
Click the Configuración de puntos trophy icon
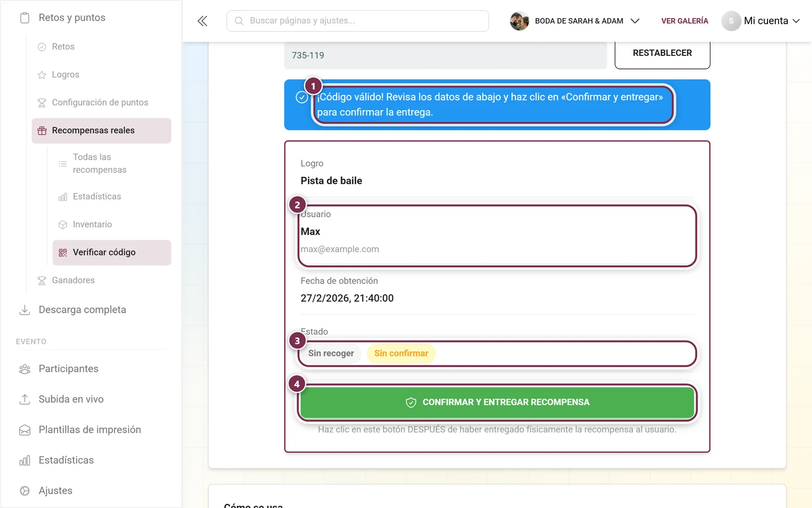pos(42,103)
